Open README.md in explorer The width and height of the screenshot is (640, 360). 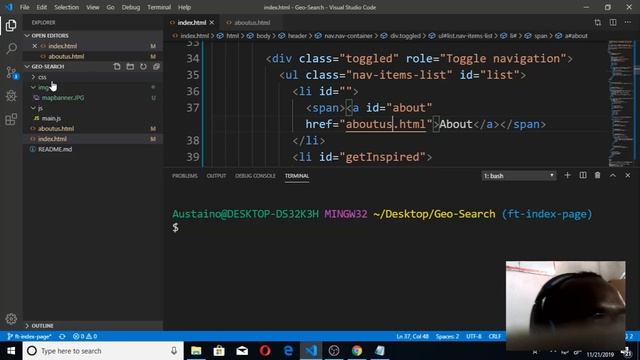tap(55, 149)
